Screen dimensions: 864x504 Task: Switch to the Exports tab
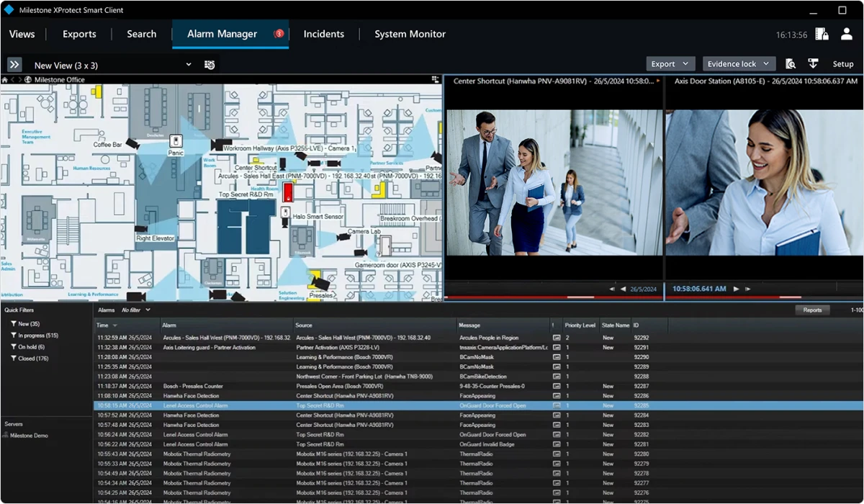click(x=79, y=34)
